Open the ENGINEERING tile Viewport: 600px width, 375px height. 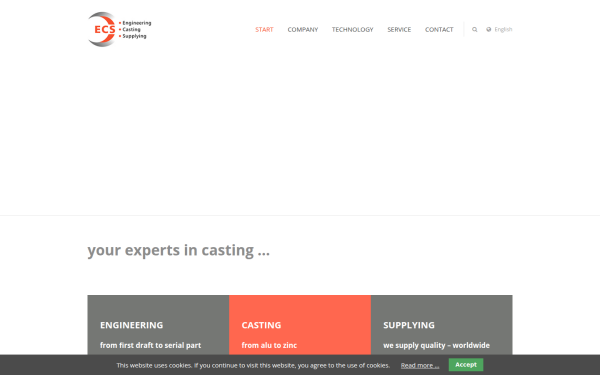[x=158, y=325]
